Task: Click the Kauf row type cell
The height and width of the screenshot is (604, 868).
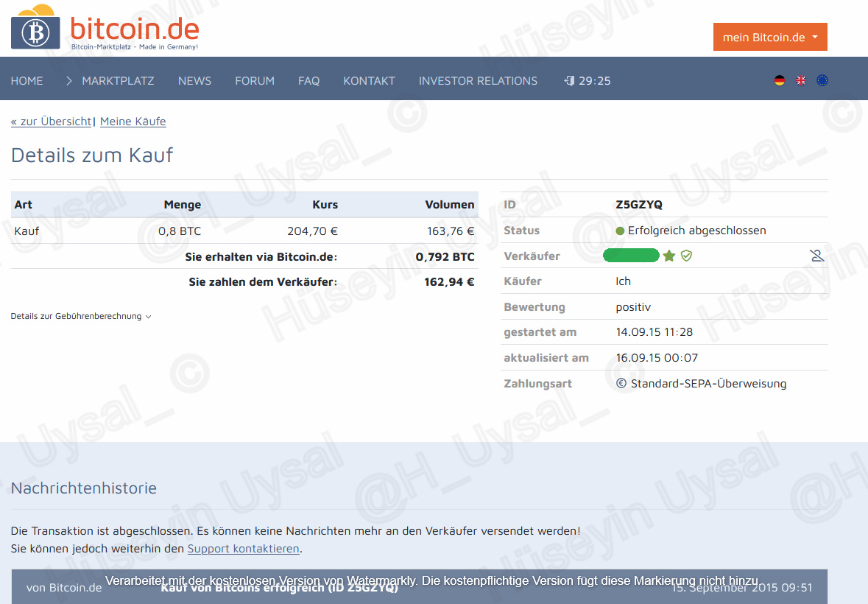Action: click(x=27, y=231)
